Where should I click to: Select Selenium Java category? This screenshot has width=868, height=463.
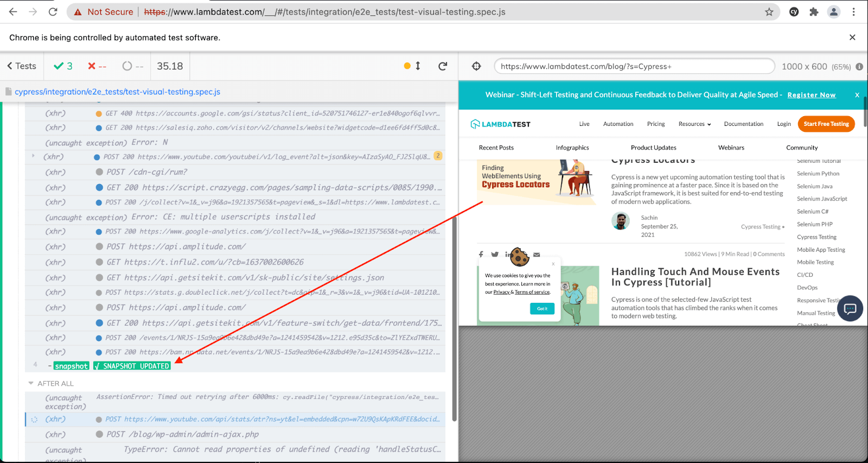tap(815, 186)
